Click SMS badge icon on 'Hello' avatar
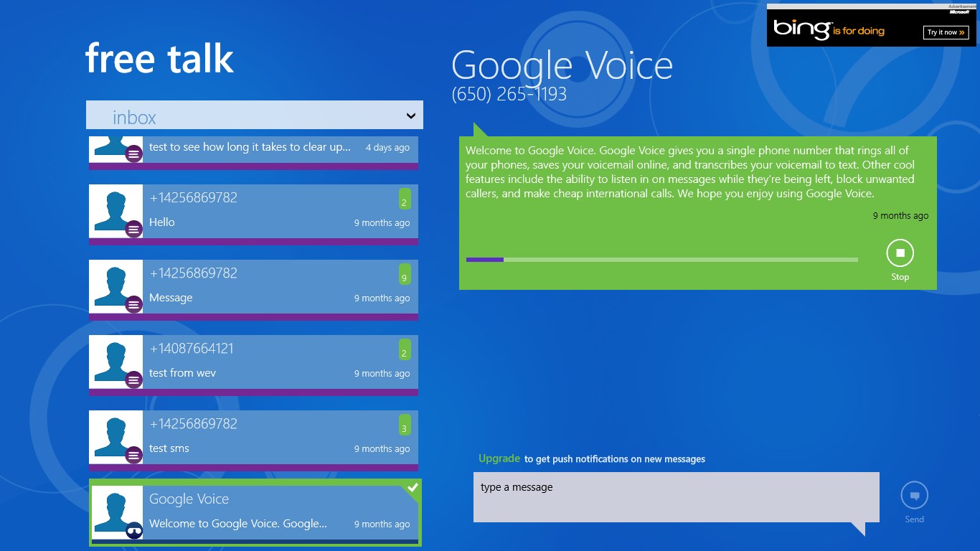The image size is (980, 551). point(133,229)
